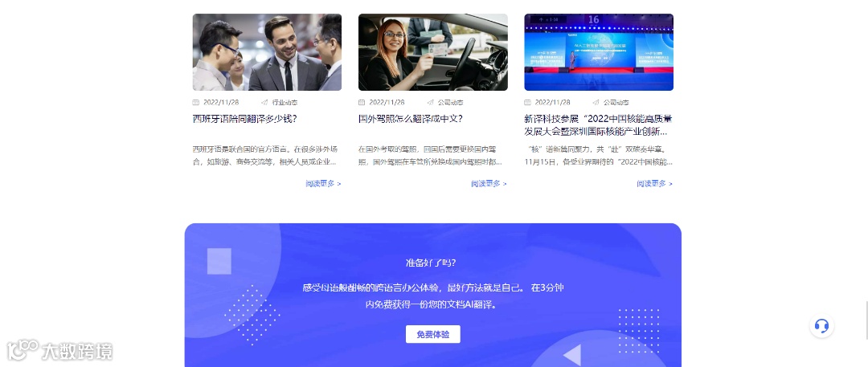Screen dimensions: 868x367
Task: Read more on foreign driver's license article
Action: coord(489,184)
